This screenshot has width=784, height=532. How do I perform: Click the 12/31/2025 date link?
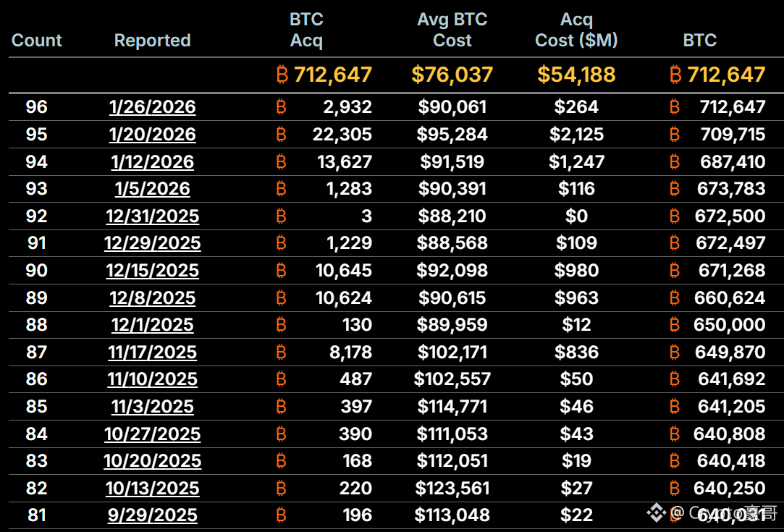click(x=153, y=216)
